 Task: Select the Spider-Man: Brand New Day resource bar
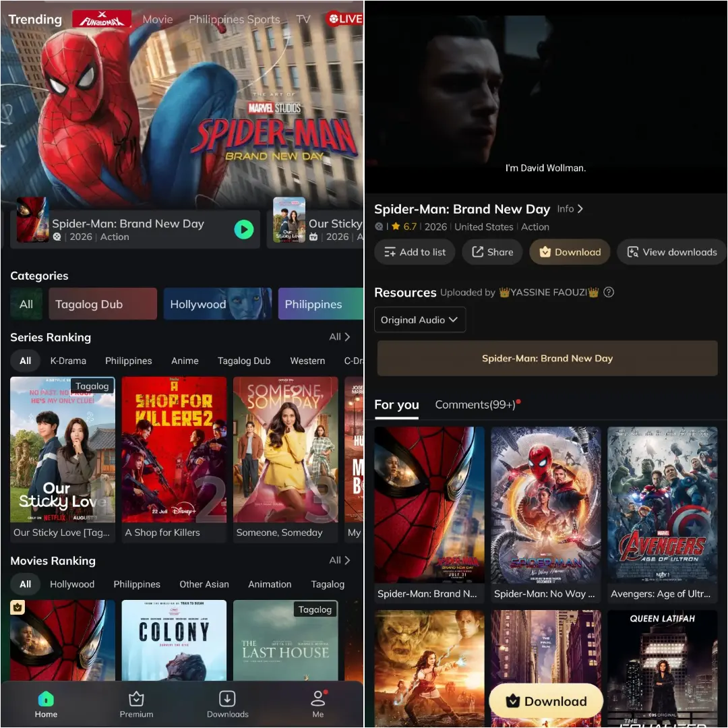547,359
